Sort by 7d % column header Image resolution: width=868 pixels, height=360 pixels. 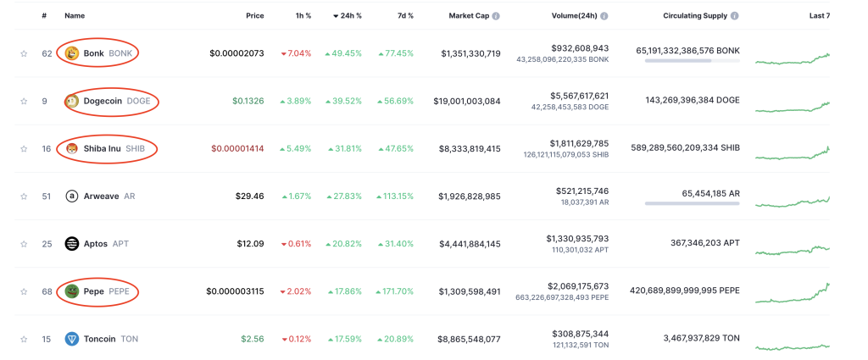[403, 16]
